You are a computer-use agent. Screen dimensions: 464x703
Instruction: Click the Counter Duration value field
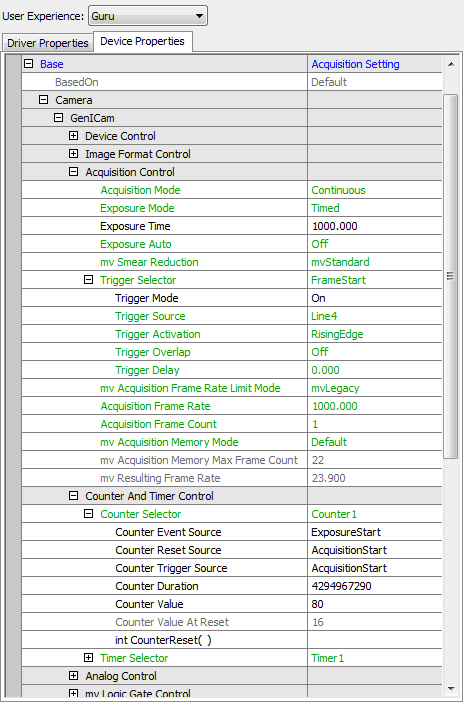pyautogui.click(x=375, y=586)
